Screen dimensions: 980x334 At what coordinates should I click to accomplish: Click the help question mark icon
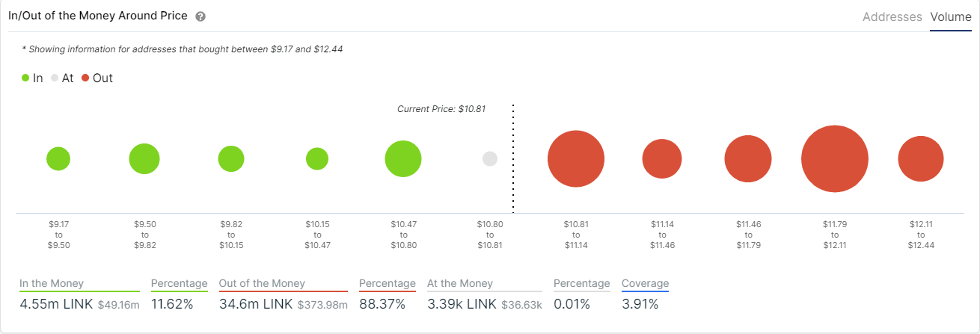(x=200, y=16)
